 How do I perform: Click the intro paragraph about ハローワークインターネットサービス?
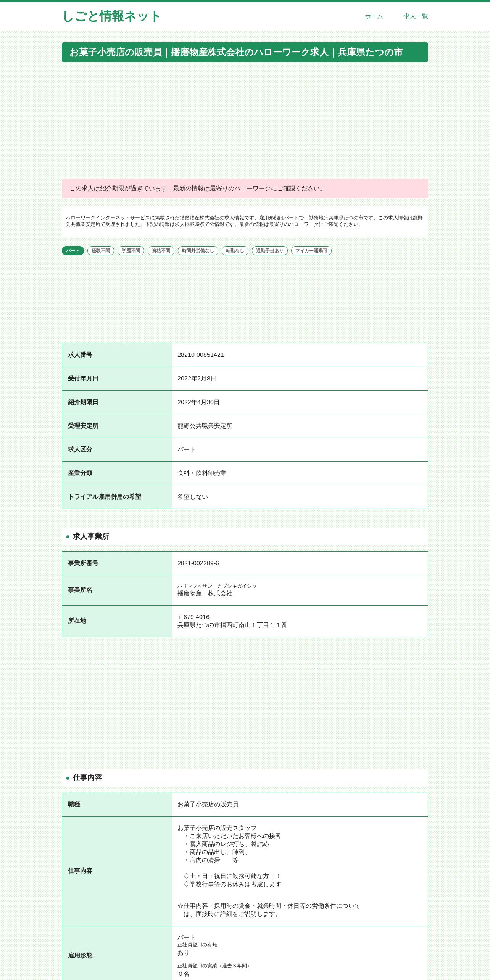tap(244, 221)
